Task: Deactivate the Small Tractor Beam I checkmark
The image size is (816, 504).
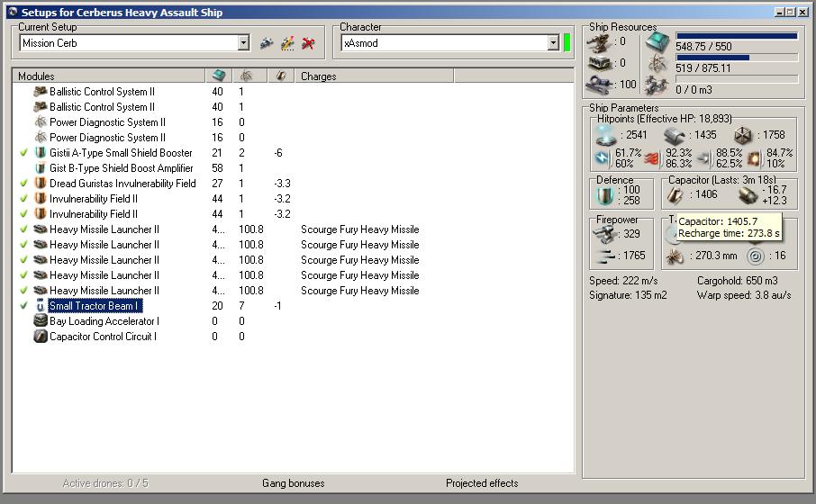Action: [23, 306]
